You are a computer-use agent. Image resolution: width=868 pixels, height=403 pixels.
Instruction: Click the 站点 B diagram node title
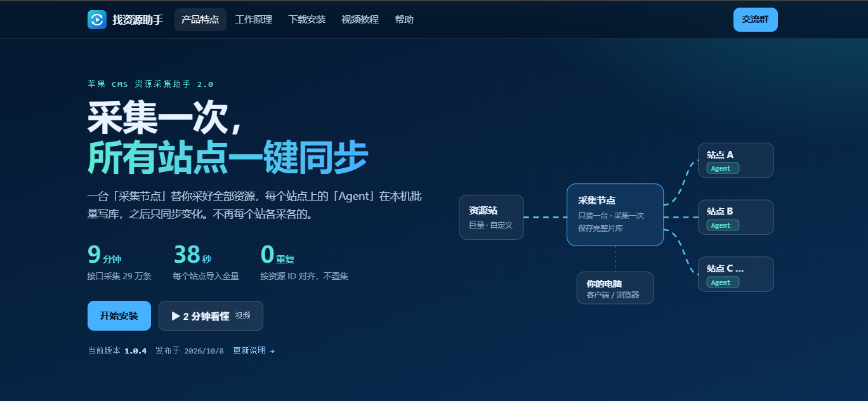(x=720, y=211)
